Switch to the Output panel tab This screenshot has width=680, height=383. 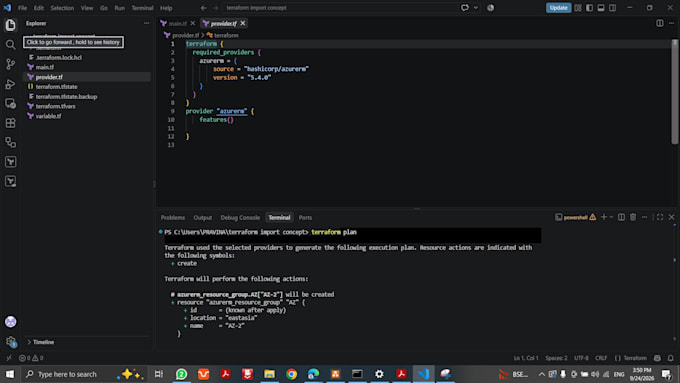(x=203, y=217)
